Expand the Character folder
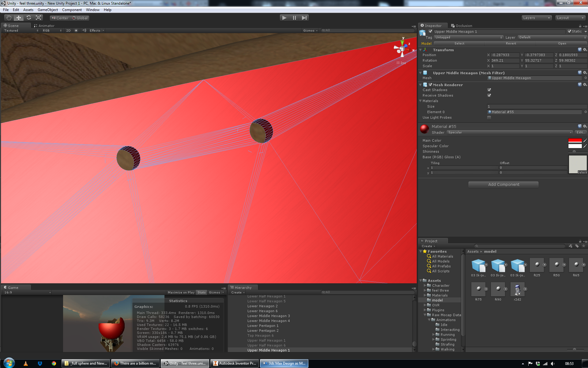The width and height of the screenshot is (588, 368). point(425,286)
